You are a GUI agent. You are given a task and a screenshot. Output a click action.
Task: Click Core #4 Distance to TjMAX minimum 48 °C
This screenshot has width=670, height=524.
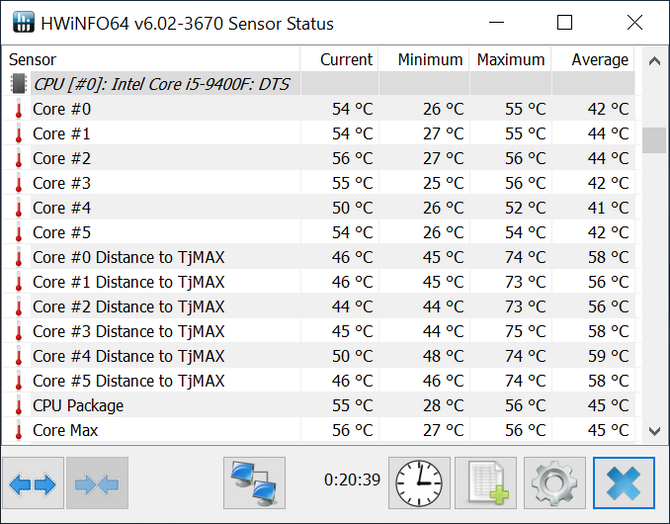coord(443,356)
